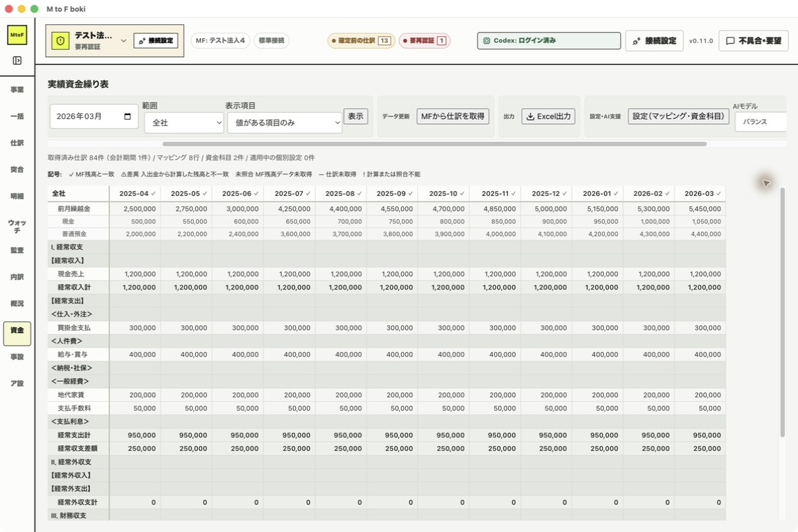Image resolution: width=798 pixels, height=532 pixels.
Task: Click the horizontal scrollbar under the filter bar
Action: (x=434, y=144)
